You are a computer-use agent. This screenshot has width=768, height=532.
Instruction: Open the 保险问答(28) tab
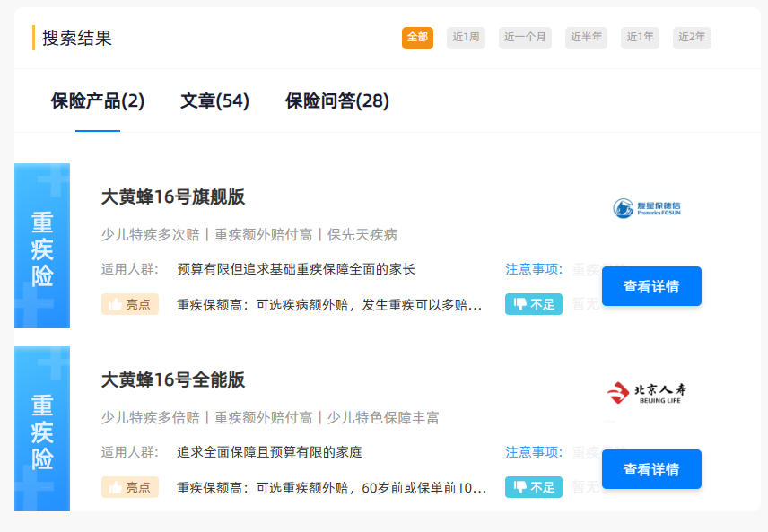(x=337, y=101)
